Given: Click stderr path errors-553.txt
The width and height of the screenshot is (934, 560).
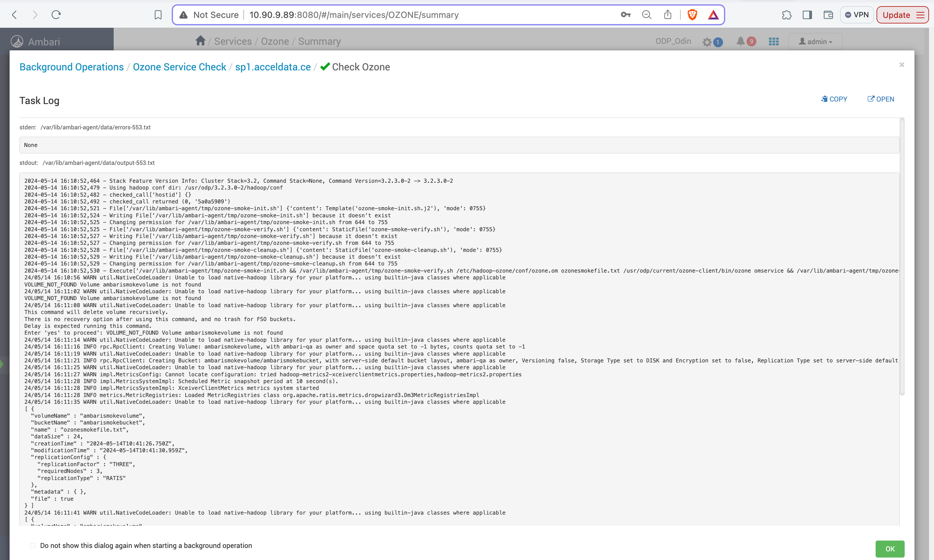Looking at the screenshot, I should [95, 127].
